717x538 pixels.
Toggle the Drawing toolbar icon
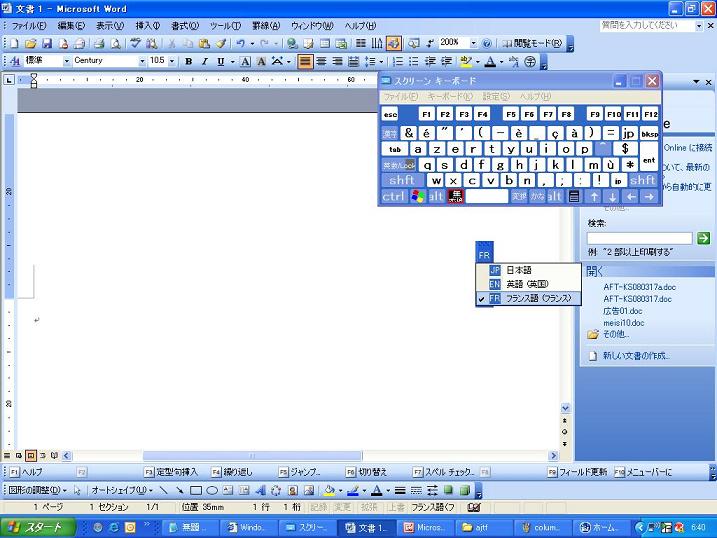[x=393, y=43]
